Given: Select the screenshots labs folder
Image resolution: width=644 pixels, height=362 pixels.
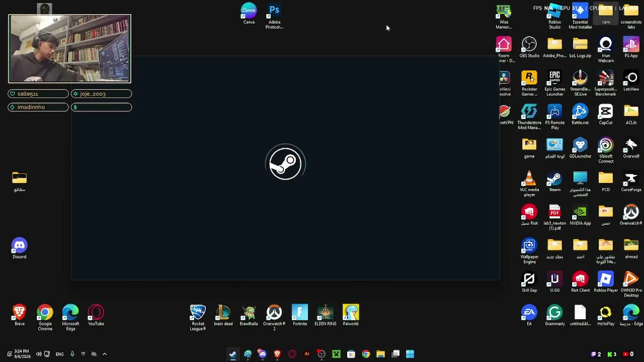Looking at the screenshot, I should 631,17.
